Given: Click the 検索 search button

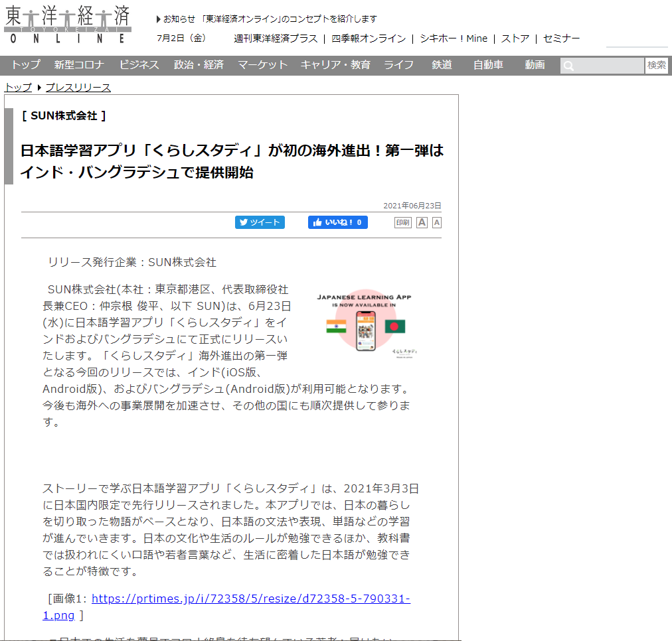Looking at the screenshot, I should (657, 66).
